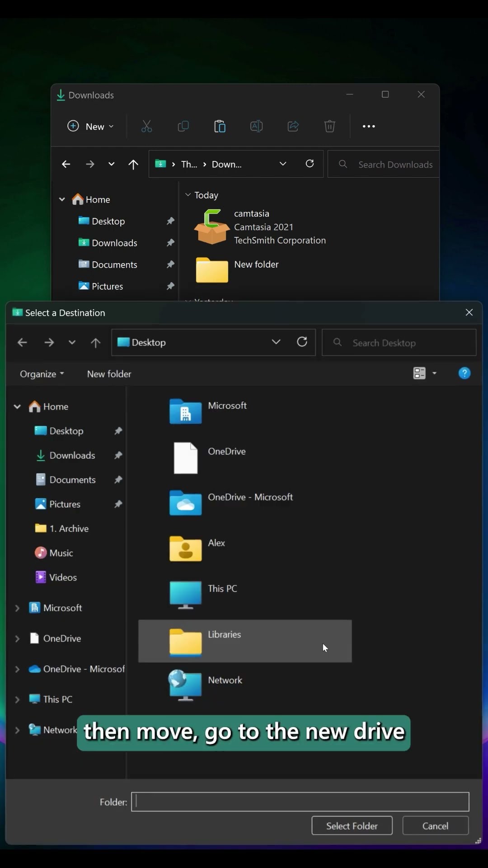Click the Delete trash icon in Downloads window
This screenshot has height=868, width=488.
(x=329, y=126)
